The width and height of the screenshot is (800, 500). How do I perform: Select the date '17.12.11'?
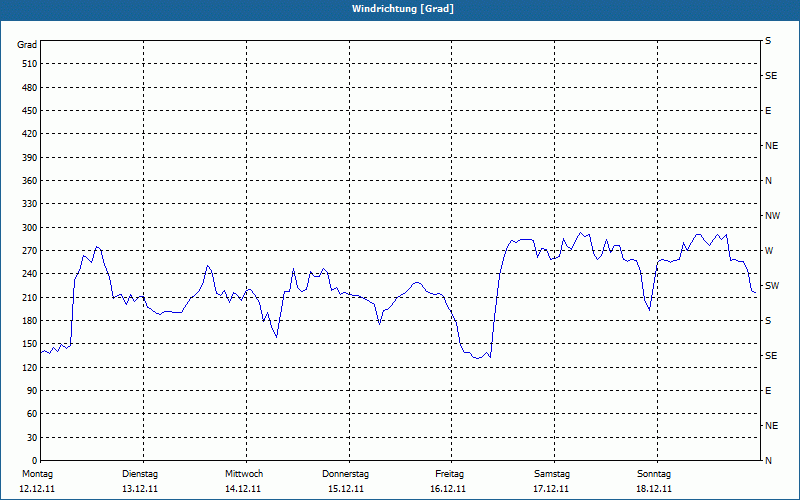click(x=551, y=489)
